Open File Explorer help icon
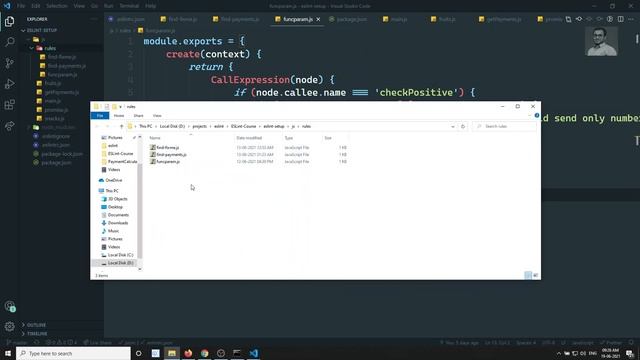Image resolution: width=640 pixels, height=360 pixels. point(537,116)
